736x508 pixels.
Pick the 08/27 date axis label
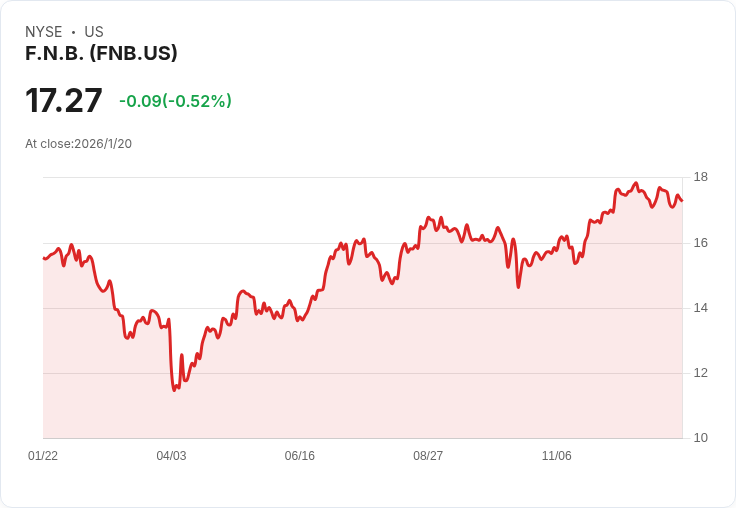(428, 456)
